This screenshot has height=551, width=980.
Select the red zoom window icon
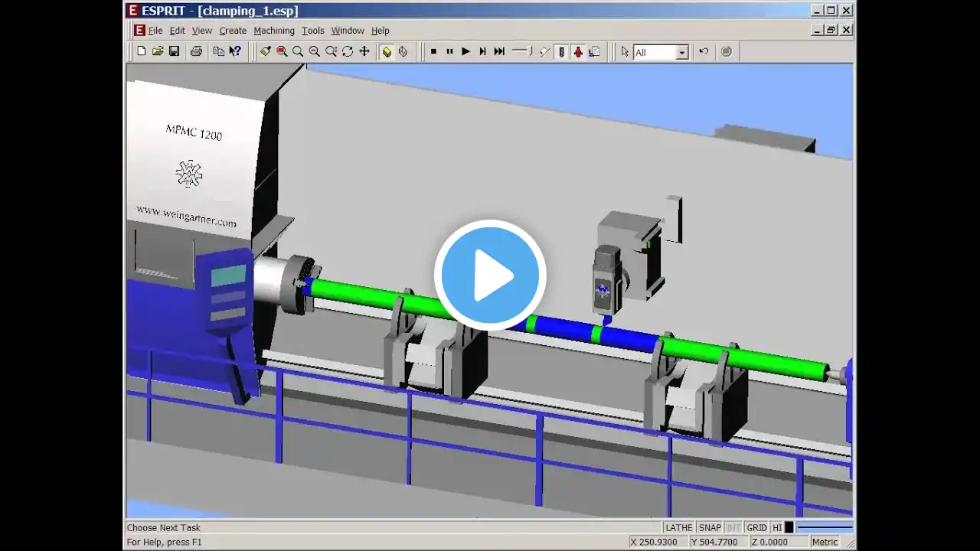point(282,51)
